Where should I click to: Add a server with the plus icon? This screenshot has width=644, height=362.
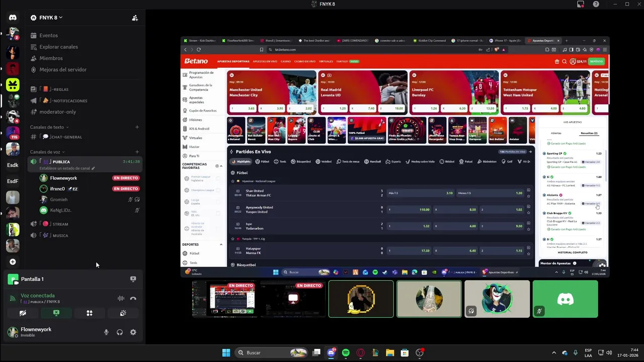click(13, 262)
